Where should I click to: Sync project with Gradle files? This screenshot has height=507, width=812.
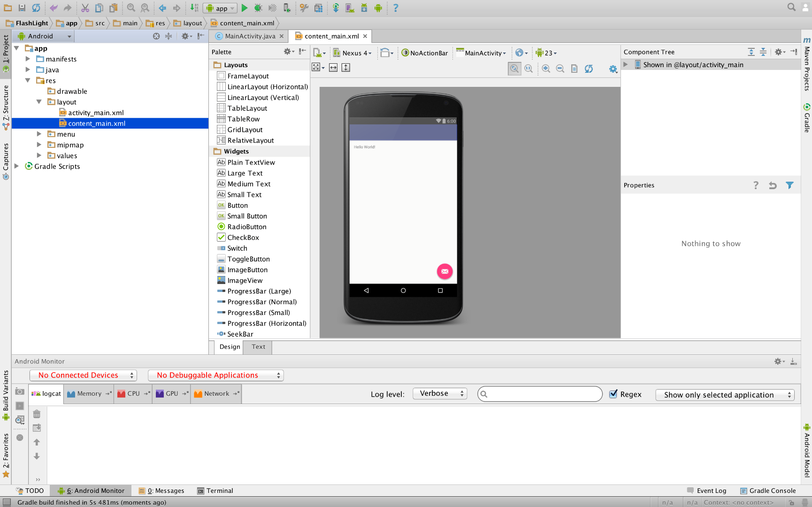[337, 8]
